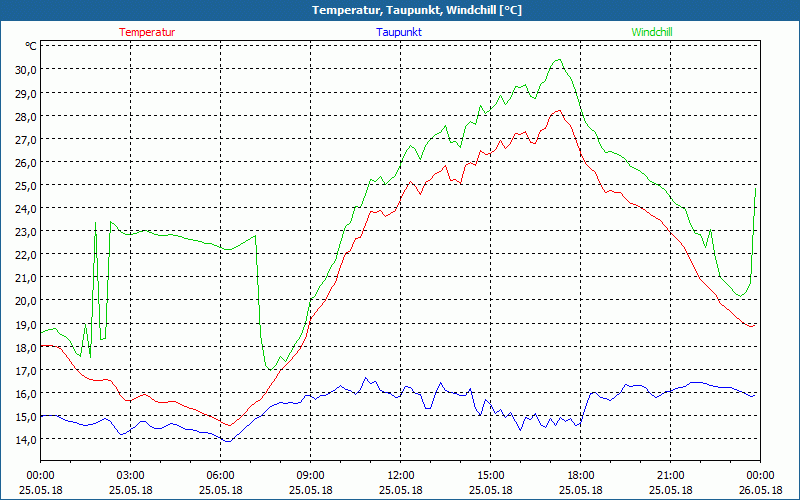800x500 pixels.
Task: Select the 26,0 y-axis value
Action: (26, 162)
